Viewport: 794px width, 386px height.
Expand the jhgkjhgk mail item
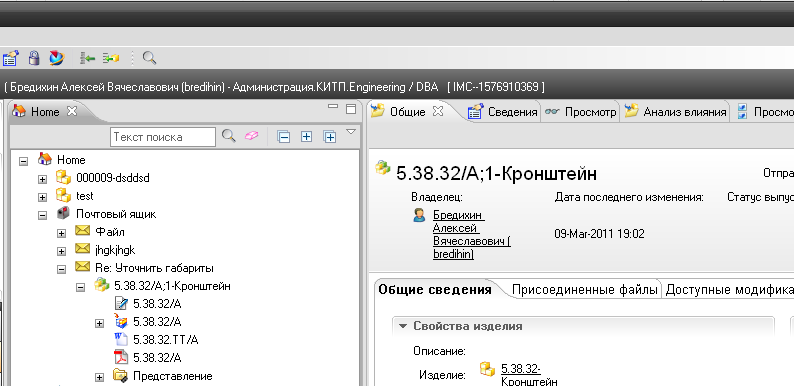tap(61, 251)
